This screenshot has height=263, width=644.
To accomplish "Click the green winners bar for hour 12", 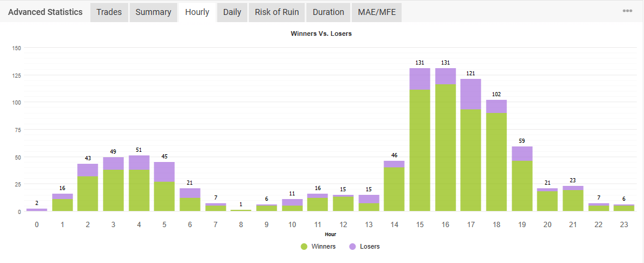I will (344, 204).
